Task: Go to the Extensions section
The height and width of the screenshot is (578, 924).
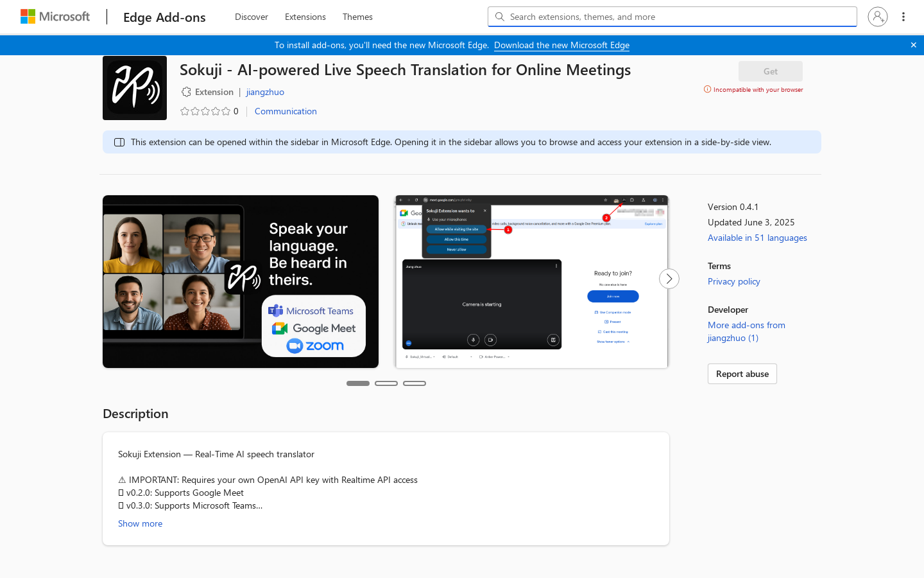Action: click(x=305, y=17)
